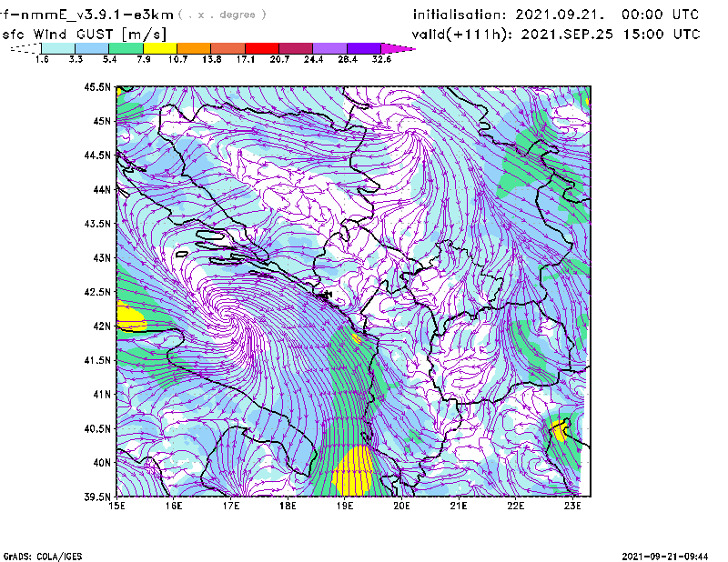Click the '45.5N' latitude label
The height and width of the screenshot is (562, 728).
[97, 87]
